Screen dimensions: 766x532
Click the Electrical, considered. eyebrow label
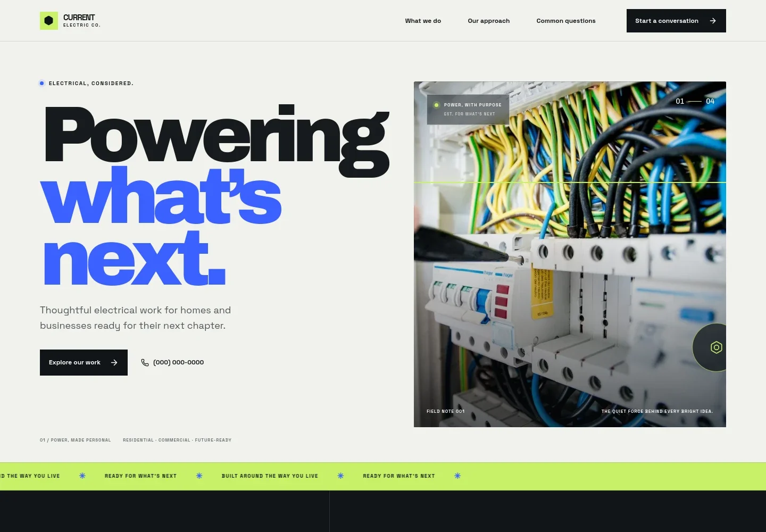click(91, 83)
